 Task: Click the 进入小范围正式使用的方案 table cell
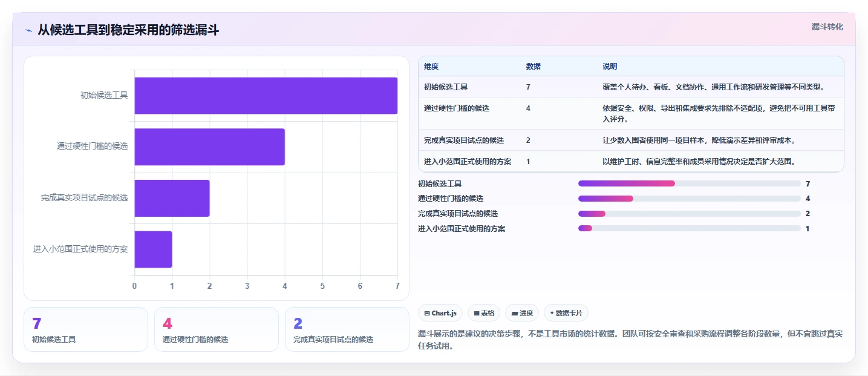pos(468,162)
